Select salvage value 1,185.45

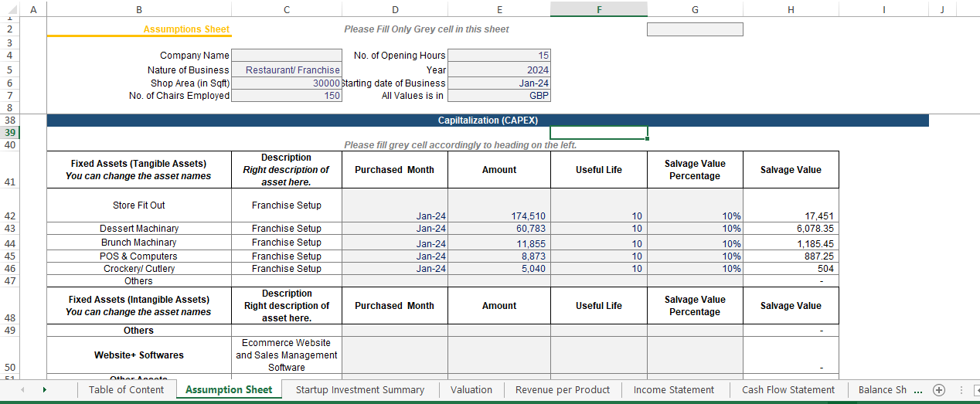pyautogui.click(x=791, y=243)
